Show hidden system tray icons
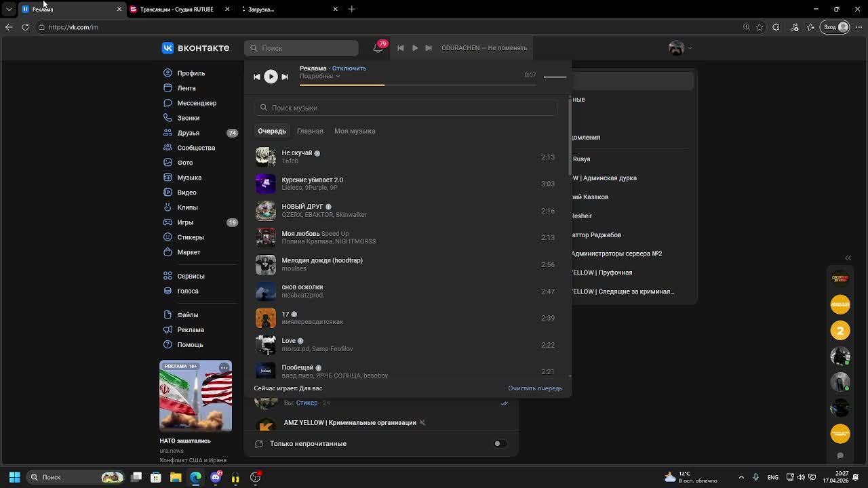 pyautogui.click(x=741, y=477)
